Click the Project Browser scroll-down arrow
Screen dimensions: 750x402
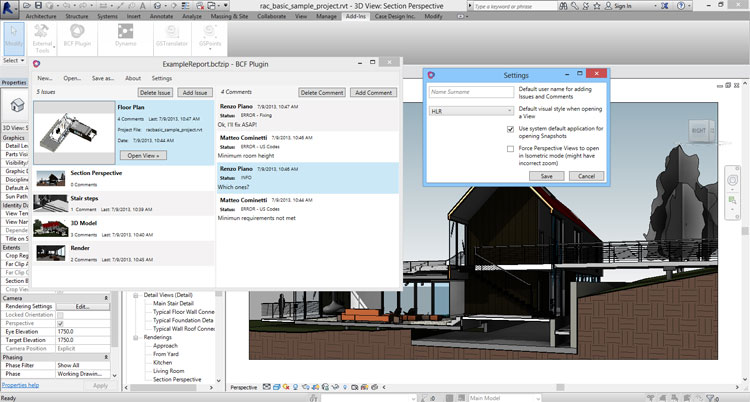[219, 381]
